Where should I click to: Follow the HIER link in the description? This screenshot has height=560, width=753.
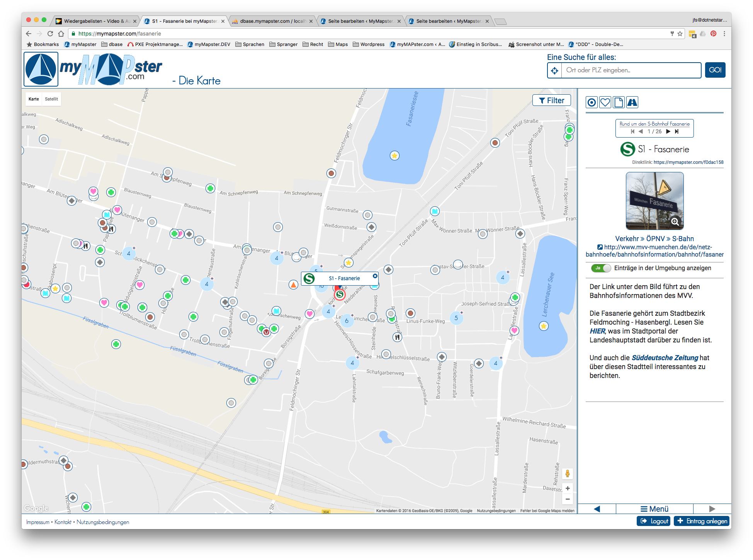597,331
